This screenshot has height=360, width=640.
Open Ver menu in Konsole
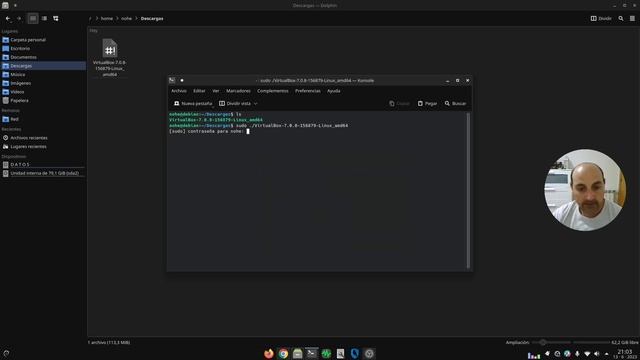216,91
